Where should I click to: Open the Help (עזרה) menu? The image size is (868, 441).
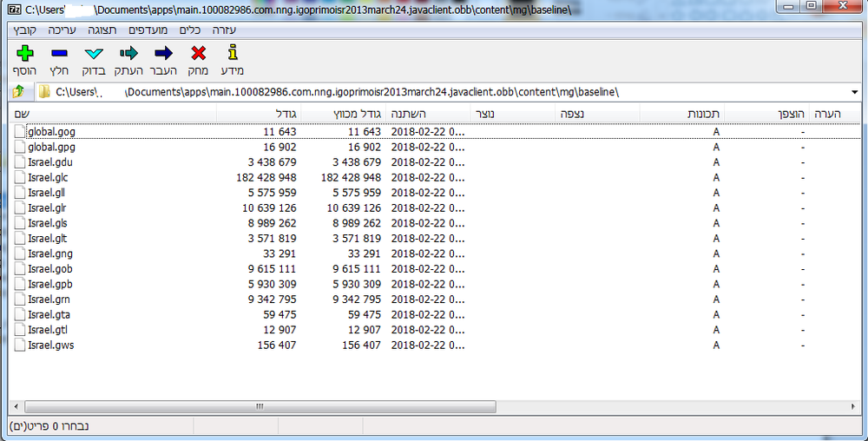click(224, 30)
